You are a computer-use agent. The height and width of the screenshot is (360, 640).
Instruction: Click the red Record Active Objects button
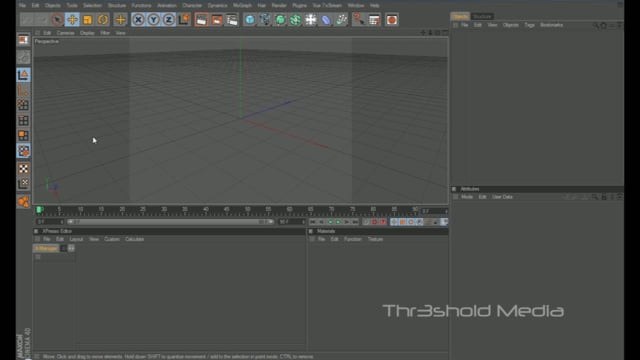click(374, 222)
